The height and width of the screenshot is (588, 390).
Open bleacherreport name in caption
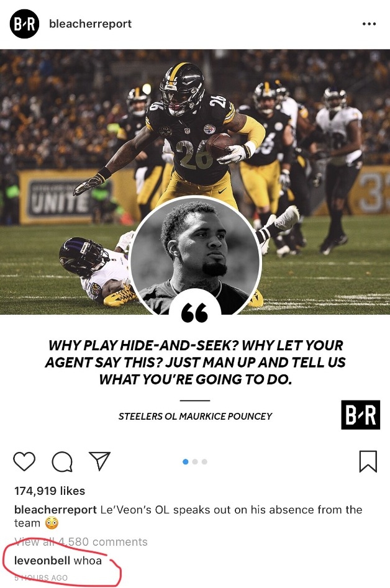pos(55,510)
